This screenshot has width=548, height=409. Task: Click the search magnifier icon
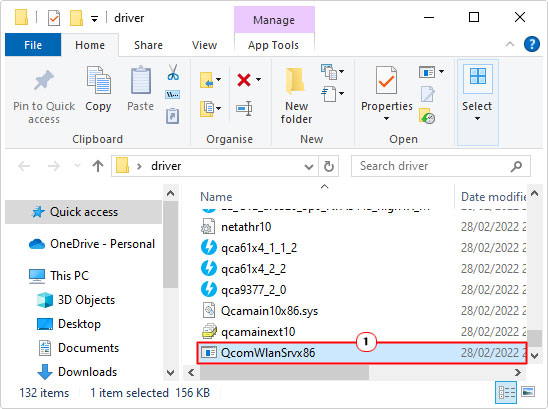click(516, 166)
